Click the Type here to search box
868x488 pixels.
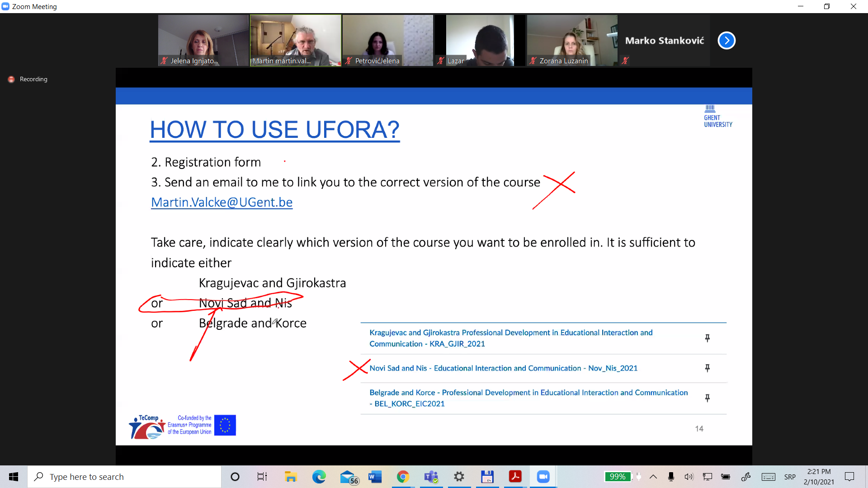pyautogui.click(x=124, y=477)
